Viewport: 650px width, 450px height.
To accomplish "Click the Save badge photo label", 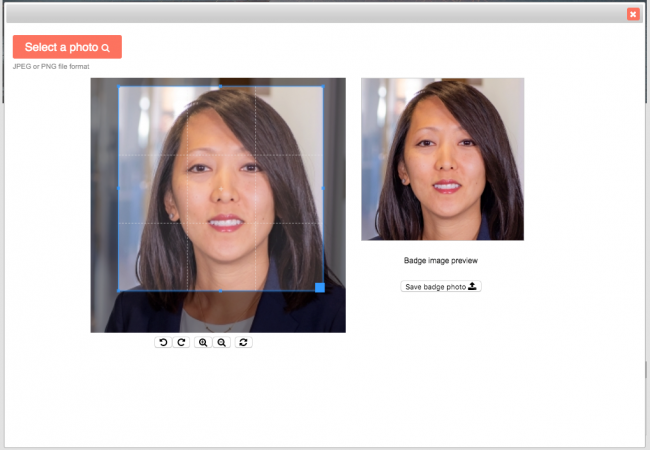I will [x=435, y=287].
